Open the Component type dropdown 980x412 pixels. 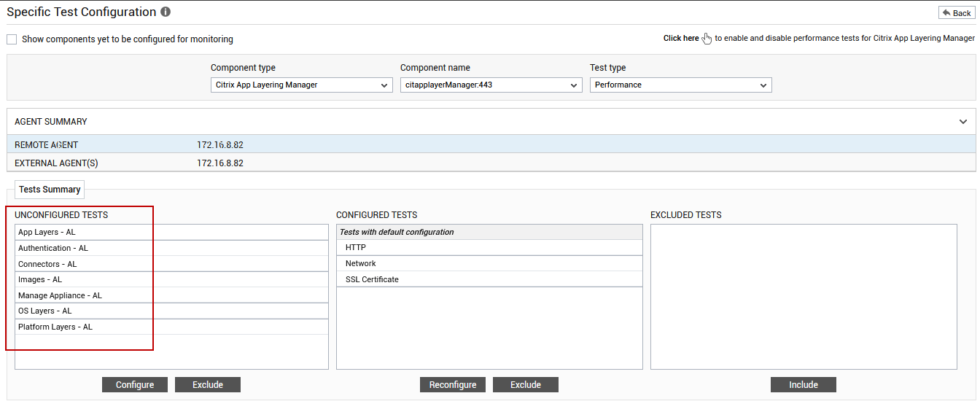click(302, 85)
